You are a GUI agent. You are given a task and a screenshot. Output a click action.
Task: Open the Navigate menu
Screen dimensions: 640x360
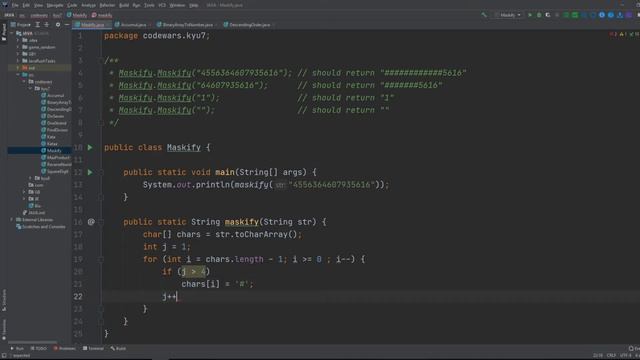click(55, 5)
